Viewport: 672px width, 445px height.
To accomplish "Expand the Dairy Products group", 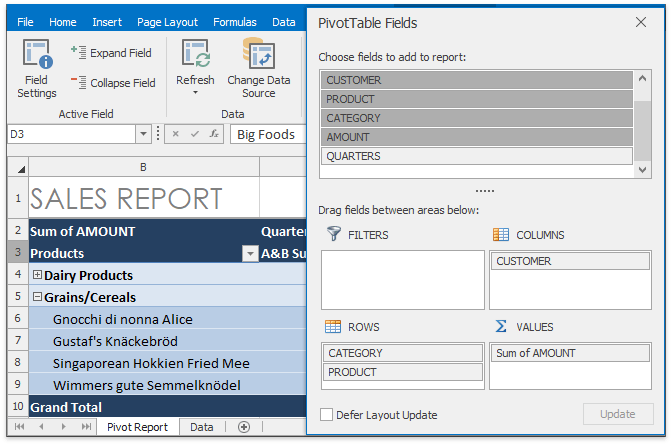I will (x=37, y=275).
